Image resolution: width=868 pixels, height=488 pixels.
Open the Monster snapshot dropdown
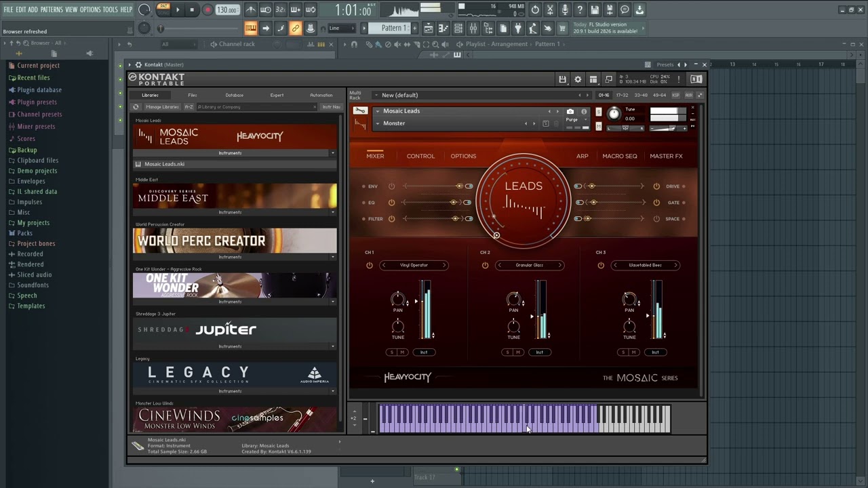(x=378, y=123)
